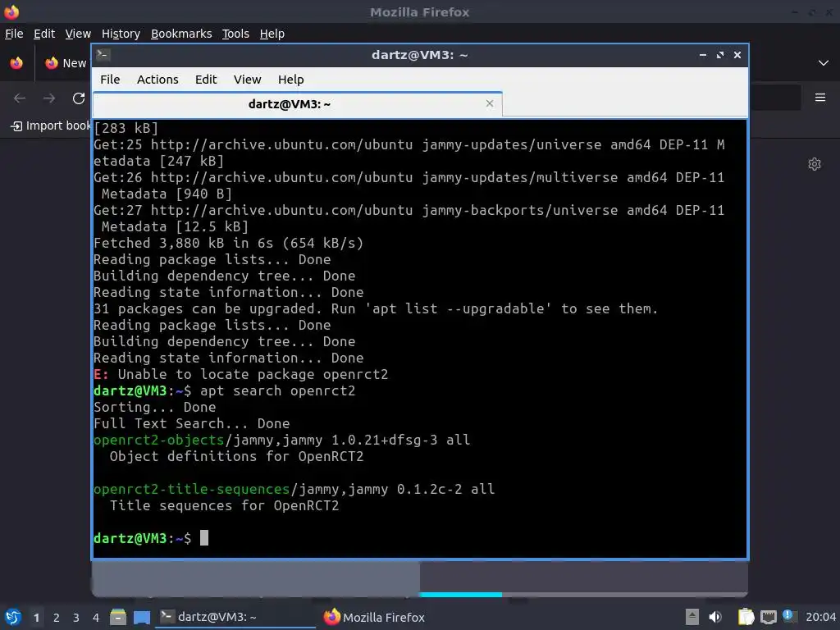Screen dimensions: 840x630
Task: Click Import bookmarks in Firefox toolbar
Action: (x=50, y=126)
